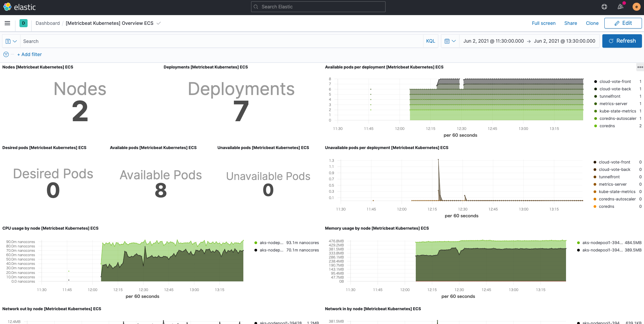Viewport: 644px width, 324px height.
Task: Toggle tunnelfront in Unavailable pods legend
Action: coord(609,177)
